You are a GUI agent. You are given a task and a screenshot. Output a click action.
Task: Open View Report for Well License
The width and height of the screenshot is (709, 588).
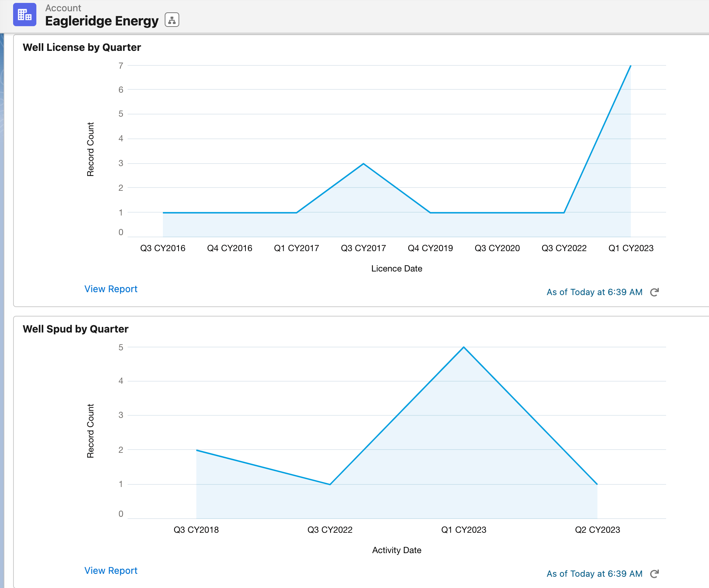click(111, 289)
